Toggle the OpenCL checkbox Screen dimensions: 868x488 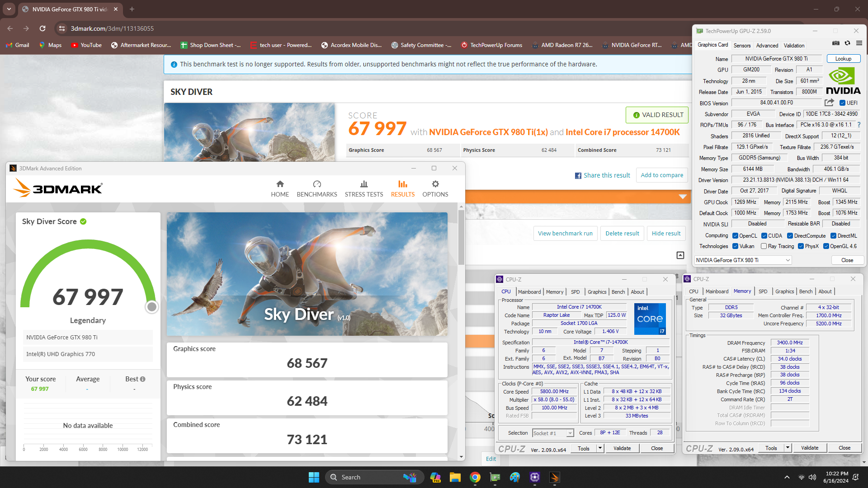pos(736,236)
